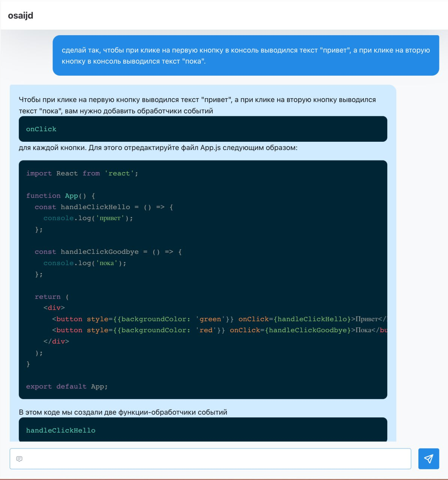Click the const handleClickGoodbye definition line
Image resolution: width=448 pixels, height=480 pixels.
coord(108,252)
